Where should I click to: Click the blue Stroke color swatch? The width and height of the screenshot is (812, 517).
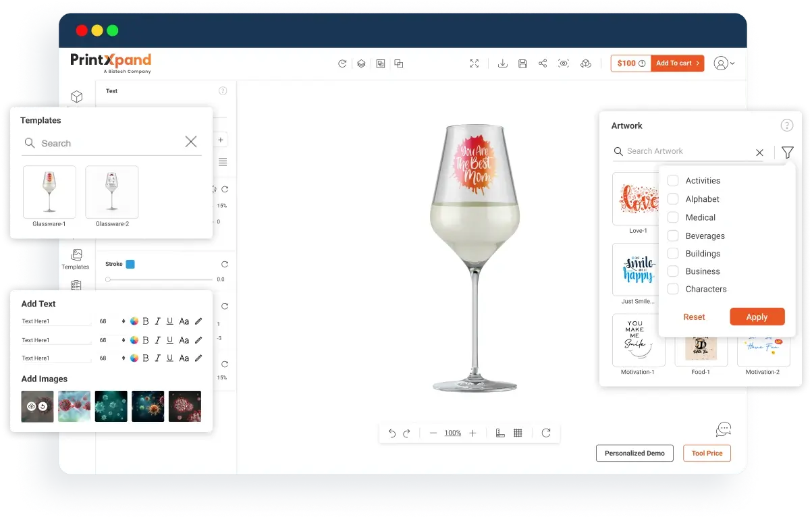tap(130, 264)
